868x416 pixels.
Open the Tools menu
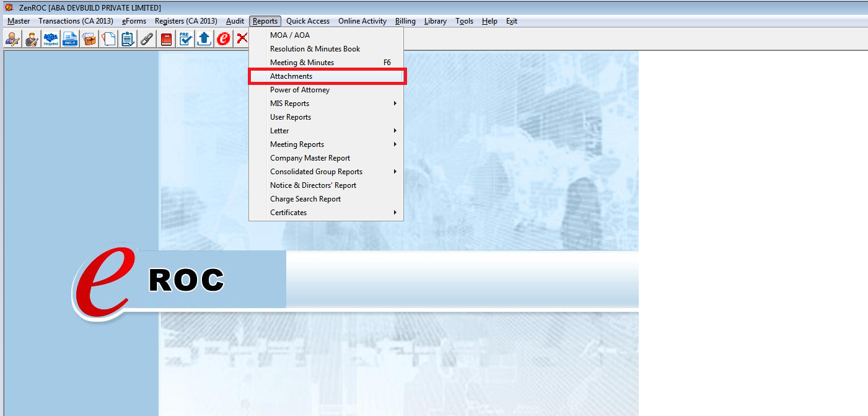tap(465, 21)
